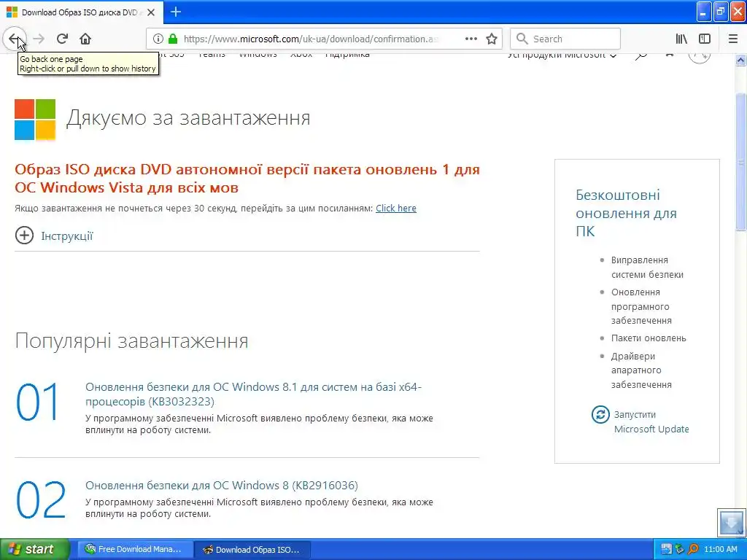
Task: Follow the Click here download link
Action: [396, 208]
